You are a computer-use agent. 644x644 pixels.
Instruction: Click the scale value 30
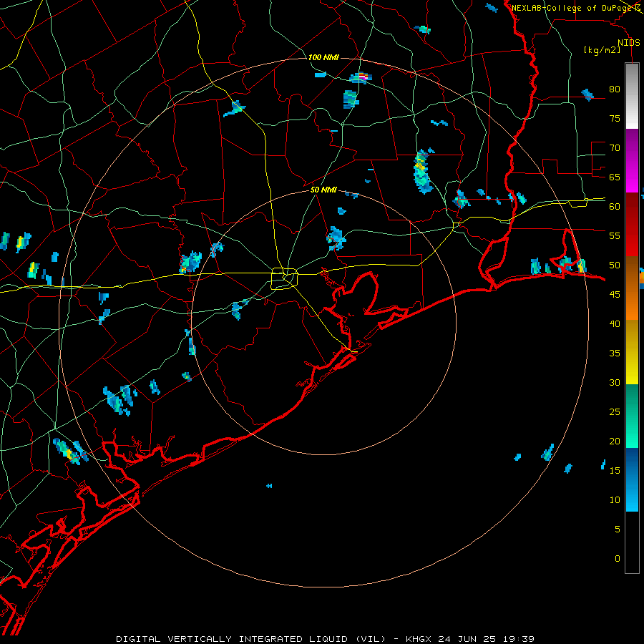pos(615,382)
